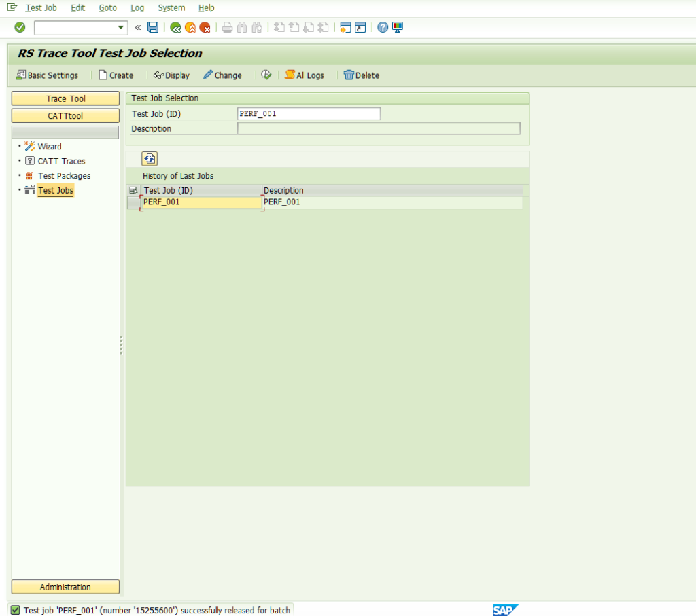The image size is (696, 616).
Task: Select CATT Traces in the navigation tree
Action: click(x=61, y=161)
